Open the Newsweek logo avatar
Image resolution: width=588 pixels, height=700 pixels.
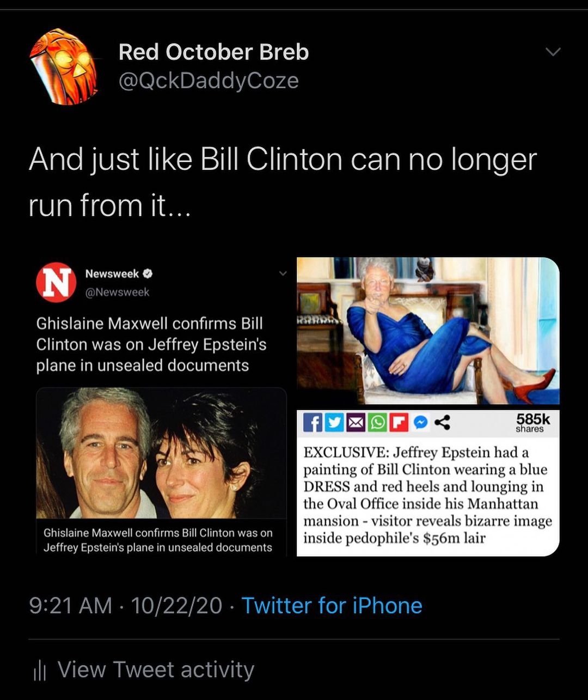click(x=56, y=282)
